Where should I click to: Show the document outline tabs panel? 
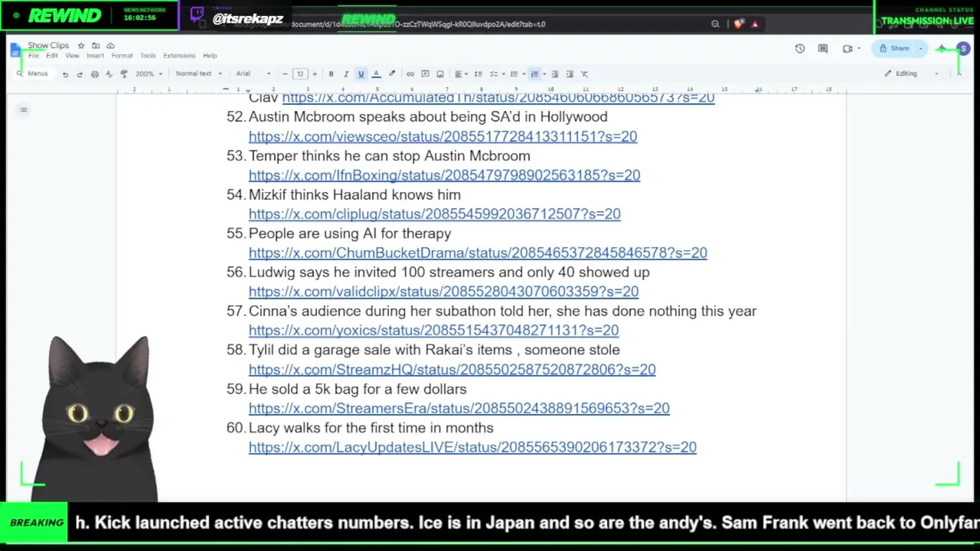24,110
